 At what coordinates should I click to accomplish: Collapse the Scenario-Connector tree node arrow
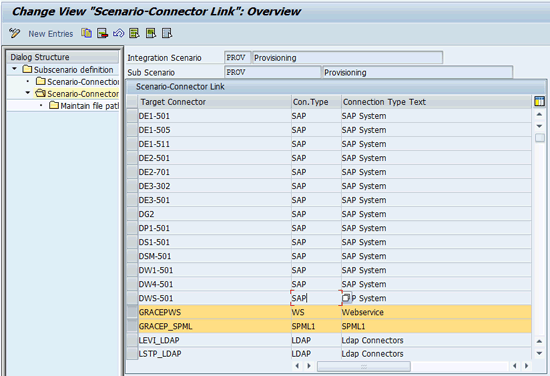coord(28,93)
